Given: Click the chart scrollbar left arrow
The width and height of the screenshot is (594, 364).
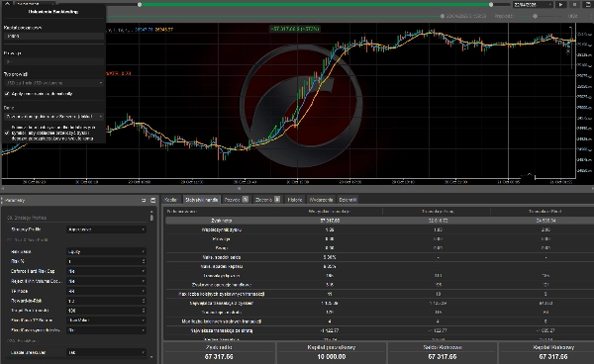Looking at the screenshot, I should [x=3, y=188].
